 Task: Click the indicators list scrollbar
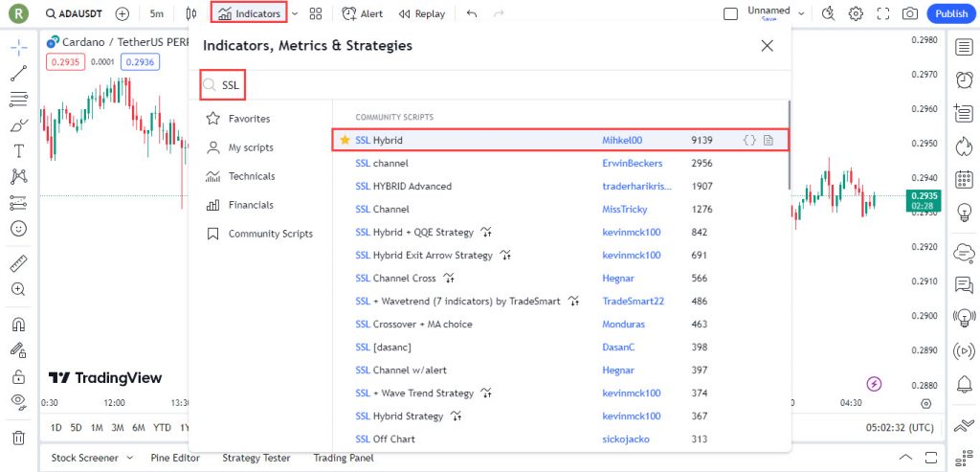click(x=789, y=145)
